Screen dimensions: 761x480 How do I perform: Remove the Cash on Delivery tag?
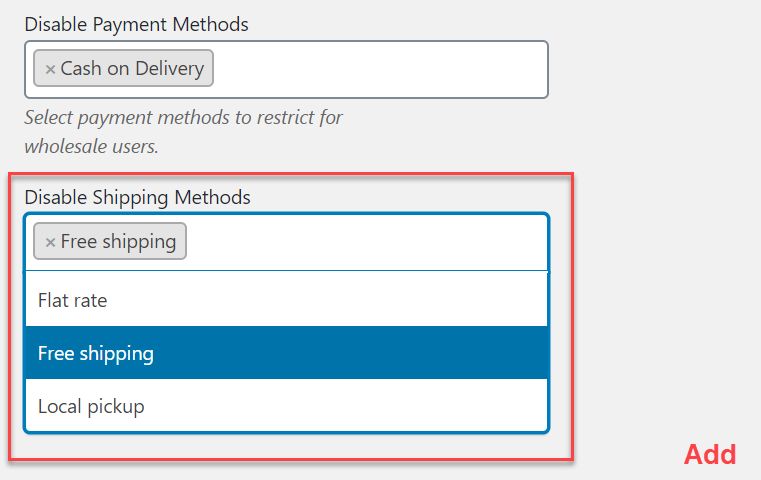(x=50, y=70)
